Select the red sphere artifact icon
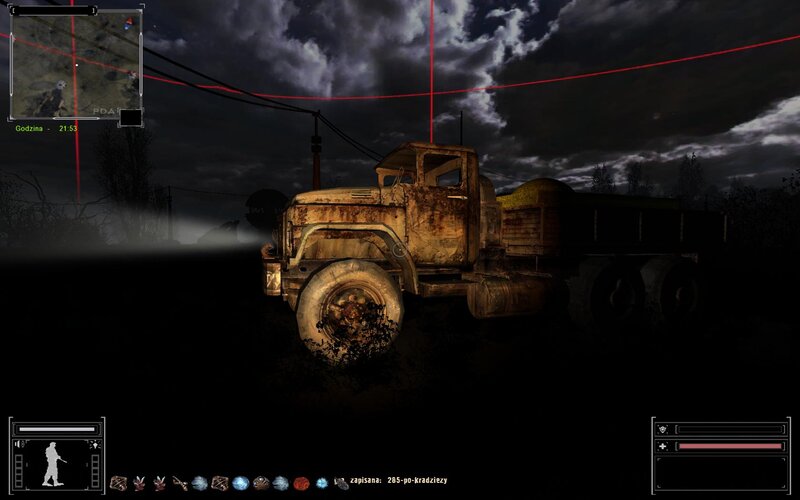The image size is (800, 500). [x=301, y=483]
